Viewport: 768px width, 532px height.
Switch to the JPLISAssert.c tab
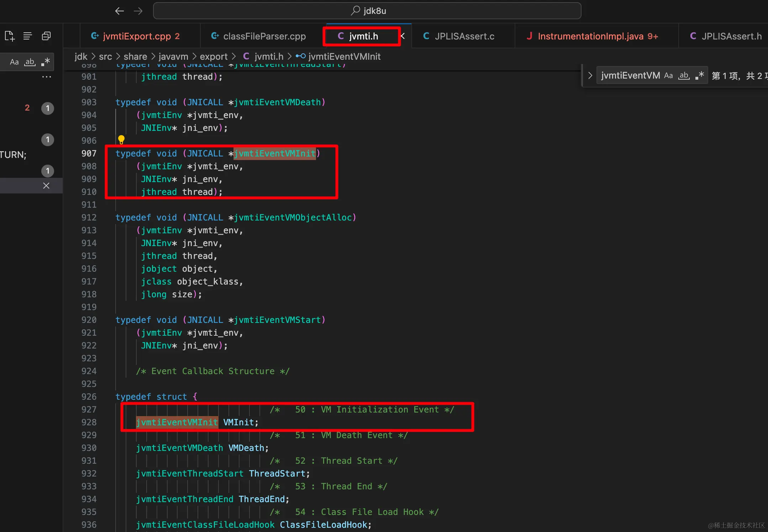[x=464, y=36]
